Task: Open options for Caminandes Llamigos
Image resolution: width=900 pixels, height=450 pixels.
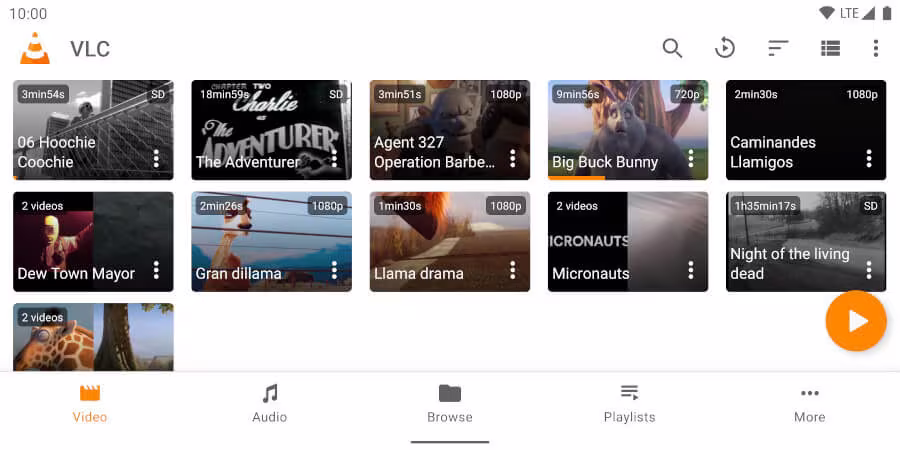Action: pyautogui.click(x=869, y=158)
